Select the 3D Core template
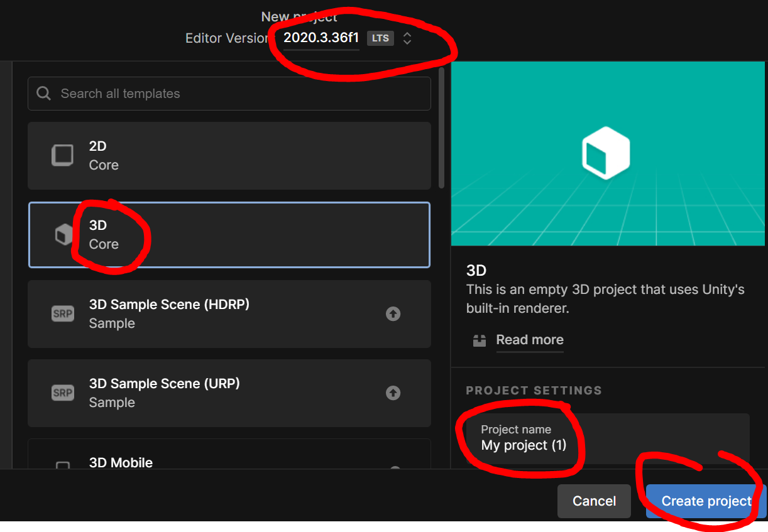768x532 pixels. click(229, 235)
